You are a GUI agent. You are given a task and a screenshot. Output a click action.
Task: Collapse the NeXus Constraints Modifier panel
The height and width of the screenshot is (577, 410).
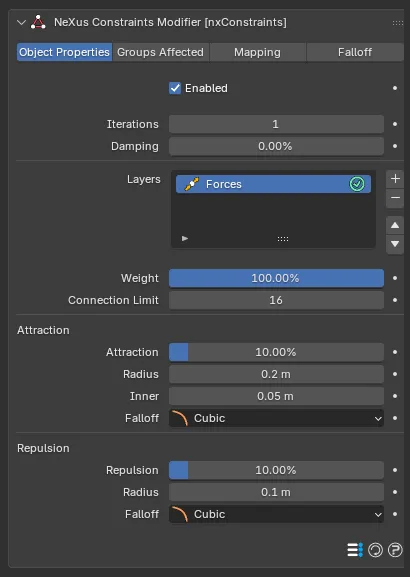pyautogui.click(x=21, y=22)
